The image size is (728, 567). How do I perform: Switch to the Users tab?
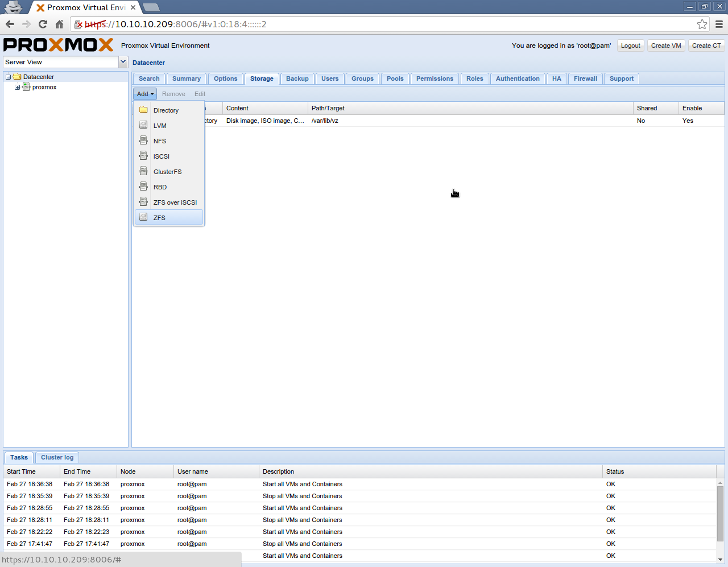pyautogui.click(x=330, y=79)
